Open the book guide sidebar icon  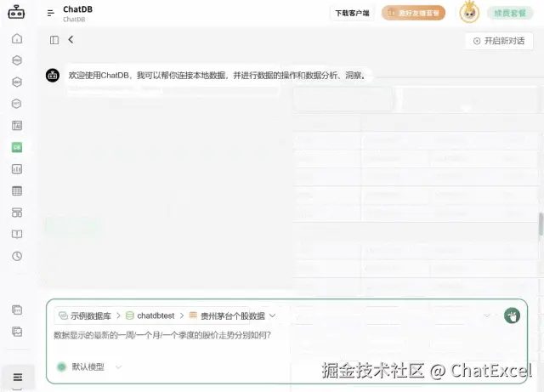tap(17, 235)
